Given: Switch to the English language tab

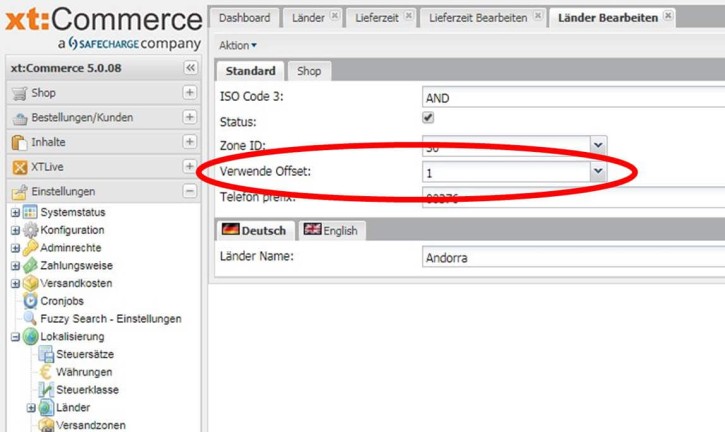Looking at the screenshot, I should 332,230.
